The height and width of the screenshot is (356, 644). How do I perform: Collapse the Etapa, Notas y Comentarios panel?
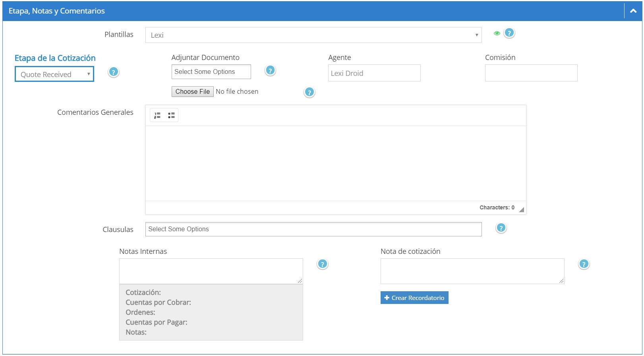(x=633, y=11)
